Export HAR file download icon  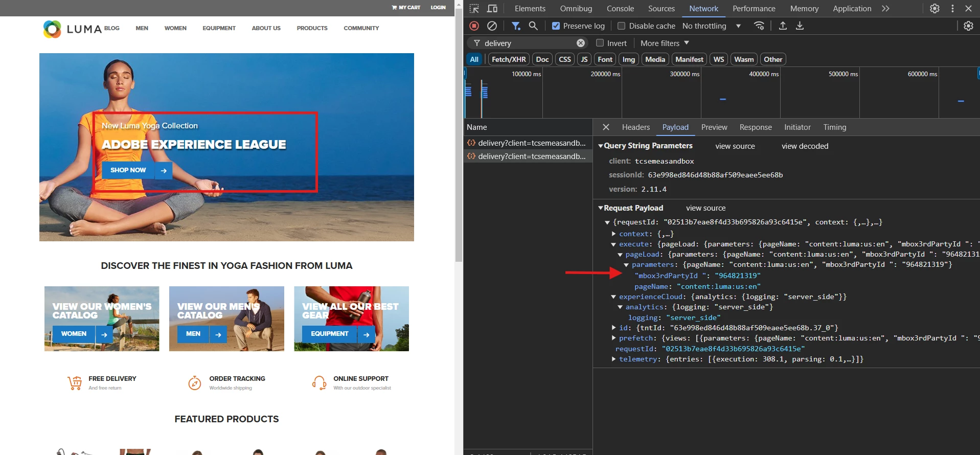800,26
